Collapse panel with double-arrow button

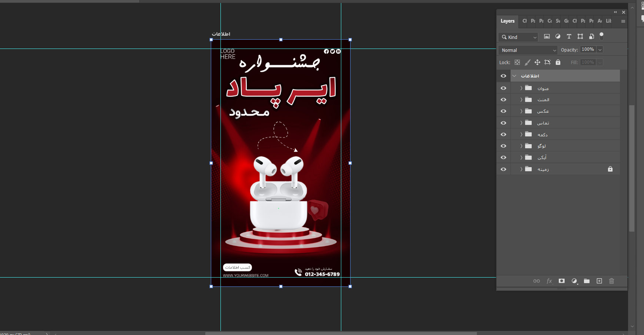(615, 12)
